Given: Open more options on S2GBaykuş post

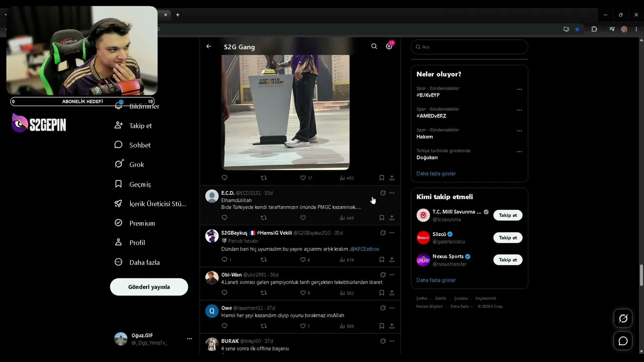Looking at the screenshot, I should [392, 233].
